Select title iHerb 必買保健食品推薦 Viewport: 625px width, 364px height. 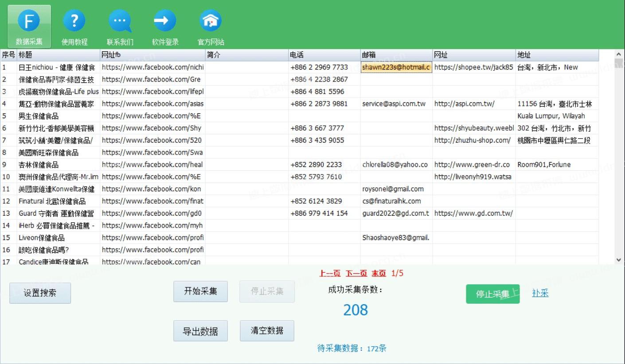click(x=58, y=225)
